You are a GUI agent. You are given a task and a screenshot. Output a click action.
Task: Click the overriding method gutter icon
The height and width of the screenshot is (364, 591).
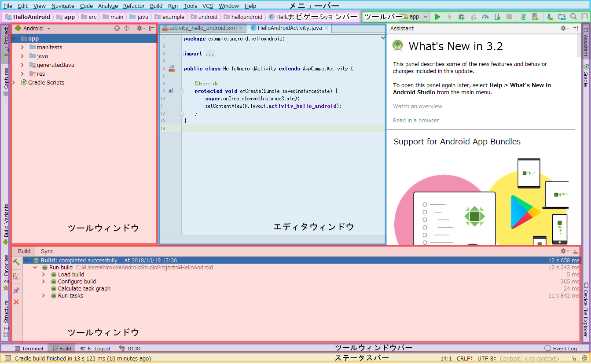click(x=172, y=91)
